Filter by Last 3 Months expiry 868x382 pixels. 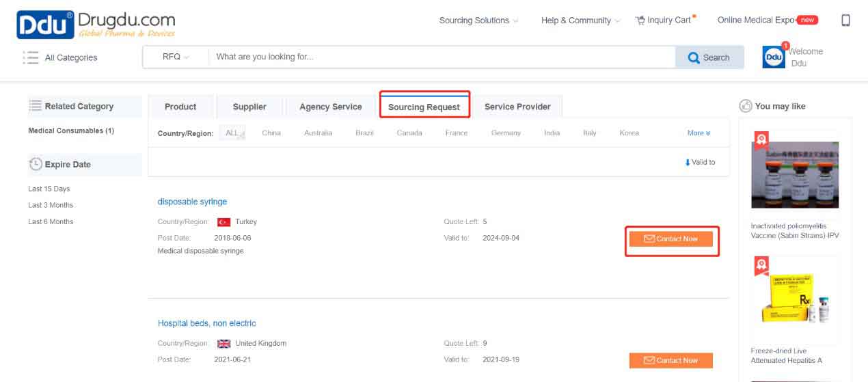pos(51,205)
